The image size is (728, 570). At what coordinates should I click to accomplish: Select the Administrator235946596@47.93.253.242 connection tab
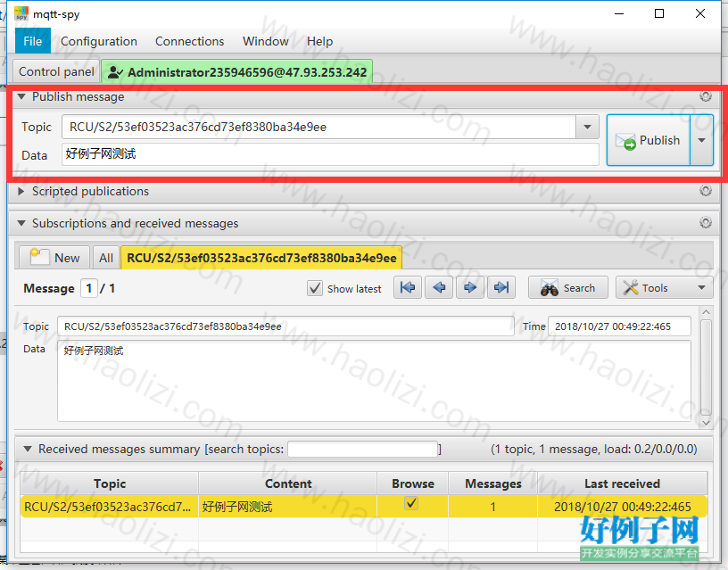[x=236, y=72]
